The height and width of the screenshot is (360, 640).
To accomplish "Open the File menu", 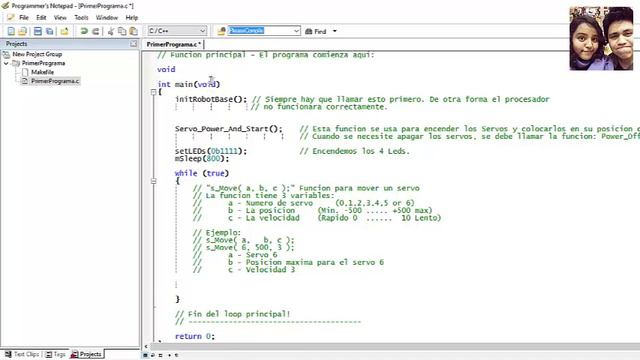I will click(24, 18).
